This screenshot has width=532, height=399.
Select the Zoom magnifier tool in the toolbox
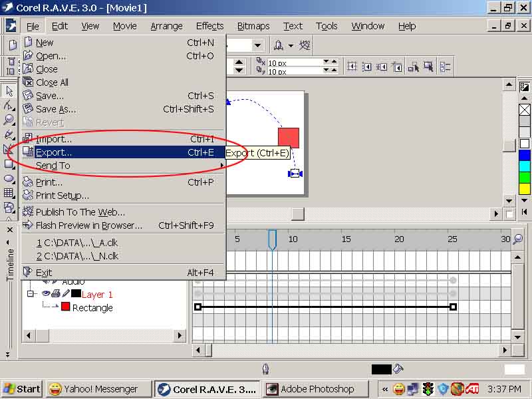[9, 120]
